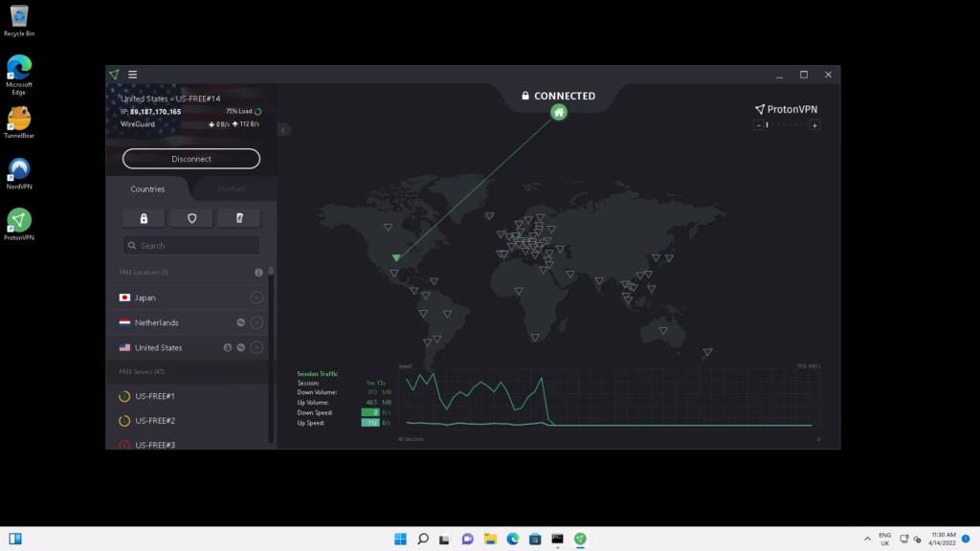This screenshot has width=980, height=551.
Task: Click the session traffic graph
Action: 610,400
